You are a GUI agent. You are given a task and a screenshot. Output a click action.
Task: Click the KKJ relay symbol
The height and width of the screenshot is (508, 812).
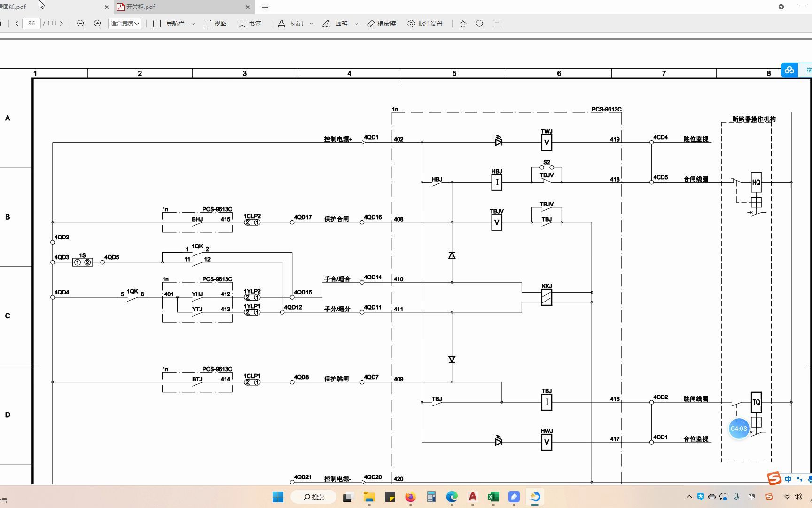[x=547, y=297]
